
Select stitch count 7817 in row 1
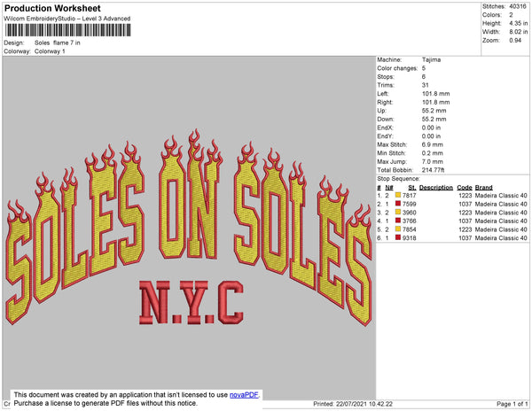[409, 196]
